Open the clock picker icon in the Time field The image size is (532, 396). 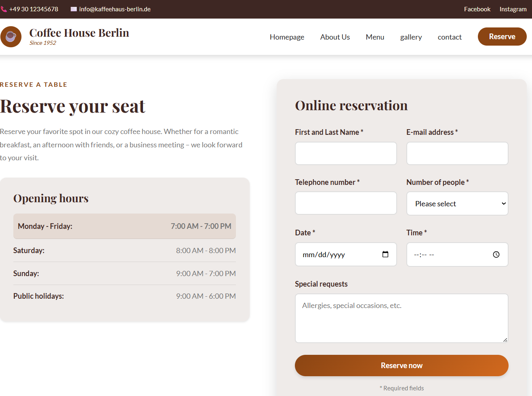point(496,254)
